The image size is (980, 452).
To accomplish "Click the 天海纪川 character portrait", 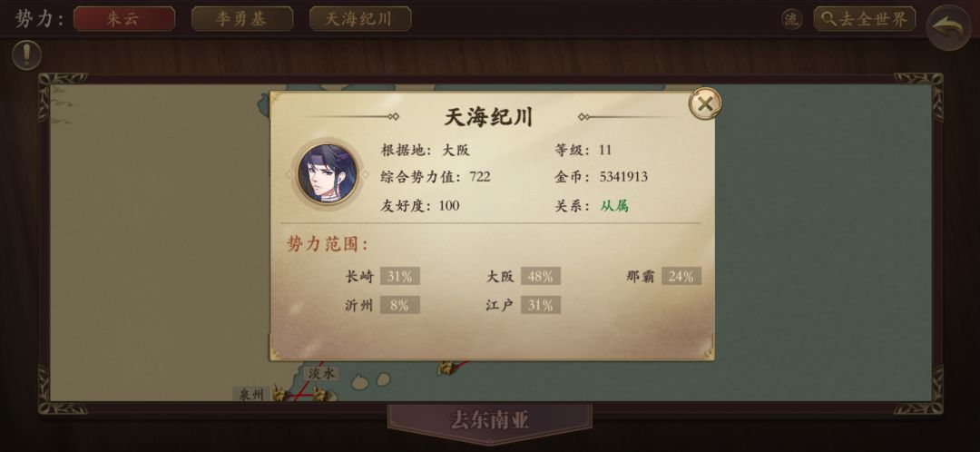I will tap(328, 173).
